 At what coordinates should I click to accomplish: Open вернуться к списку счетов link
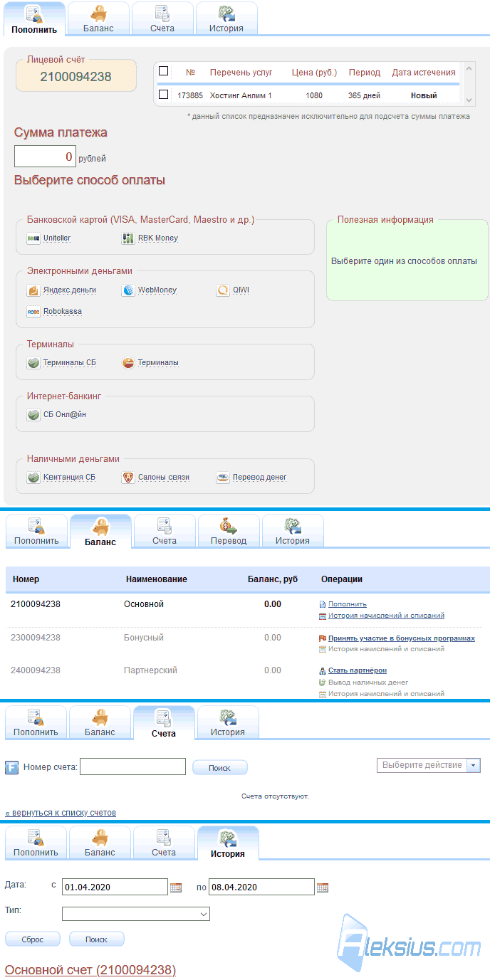(x=61, y=812)
